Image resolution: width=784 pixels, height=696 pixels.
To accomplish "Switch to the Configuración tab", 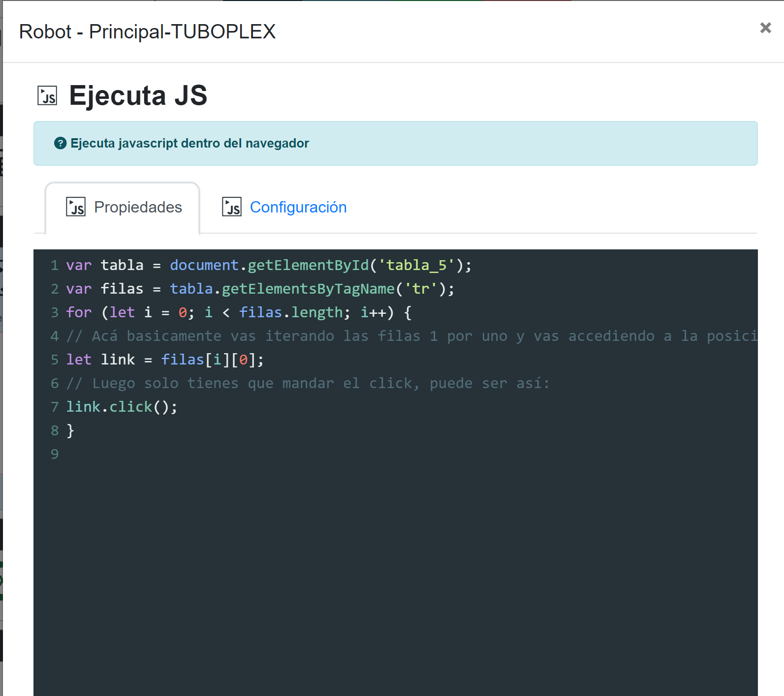I will tap(298, 207).
